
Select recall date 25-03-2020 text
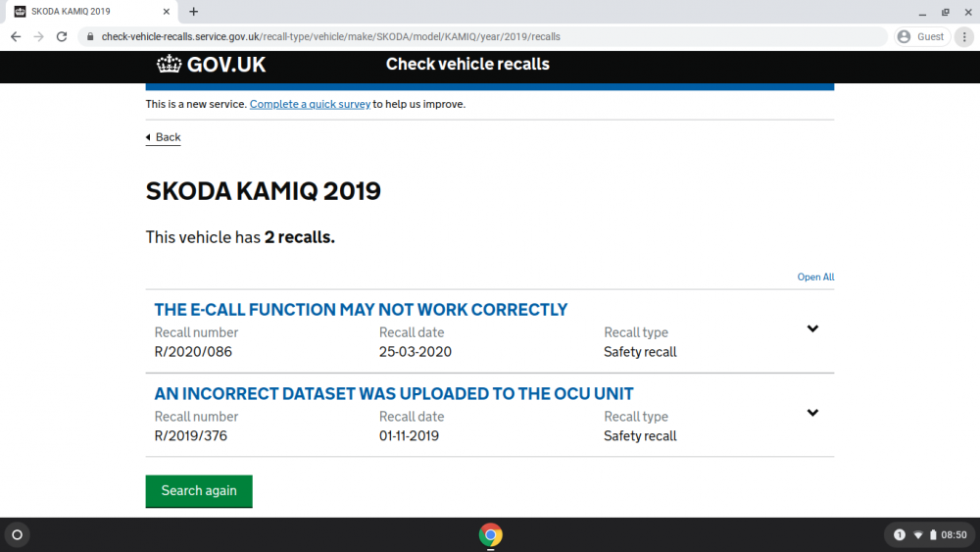[415, 352]
